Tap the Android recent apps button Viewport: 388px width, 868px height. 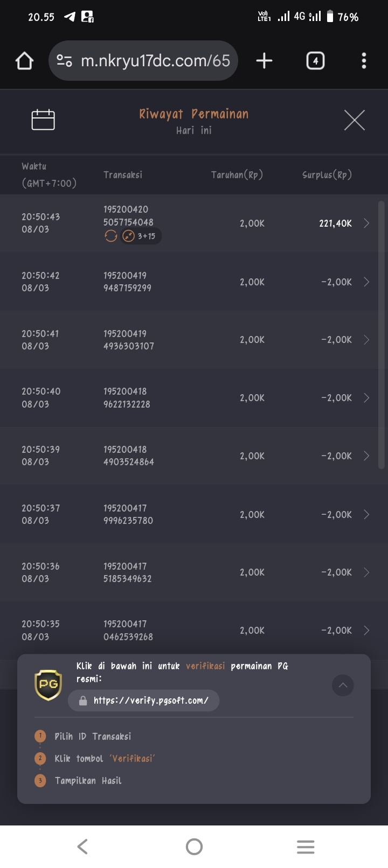tap(306, 846)
